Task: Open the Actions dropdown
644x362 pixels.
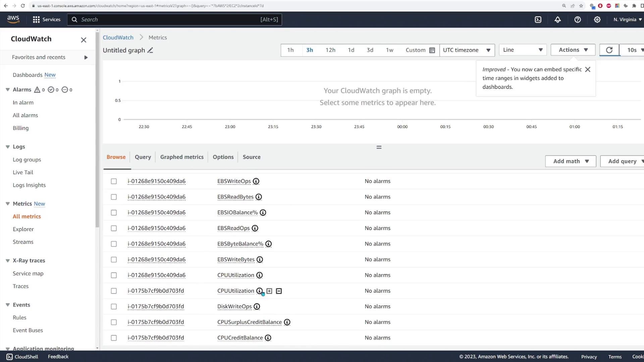Action: [573, 50]
